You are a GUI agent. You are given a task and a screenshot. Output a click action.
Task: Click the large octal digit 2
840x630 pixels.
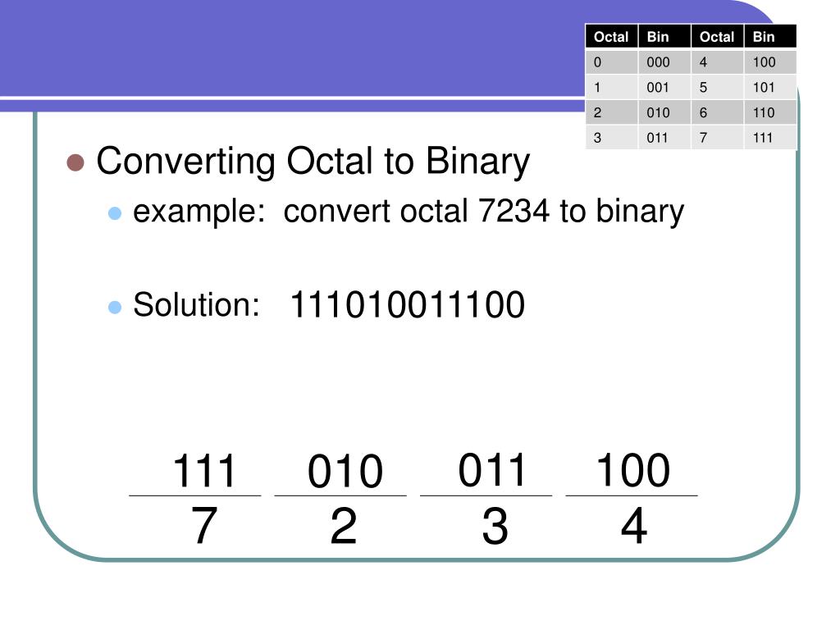tap(344, 526)
